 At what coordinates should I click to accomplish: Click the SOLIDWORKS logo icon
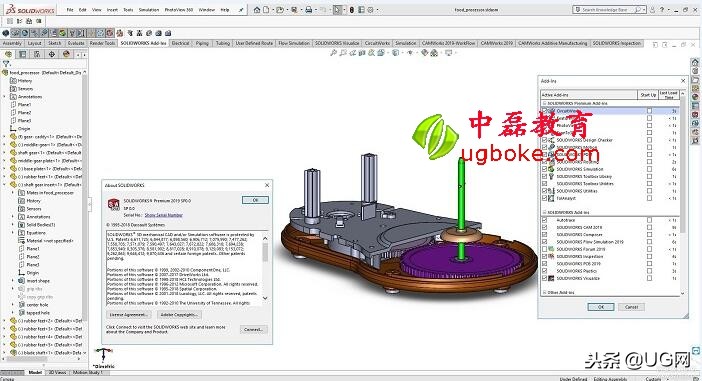tap(30, 9)
